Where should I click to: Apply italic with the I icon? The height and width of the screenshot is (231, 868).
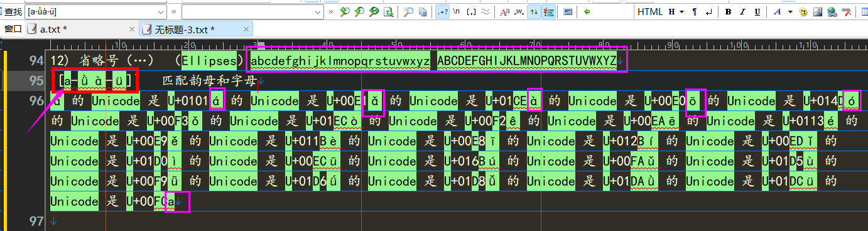(742, 11)
